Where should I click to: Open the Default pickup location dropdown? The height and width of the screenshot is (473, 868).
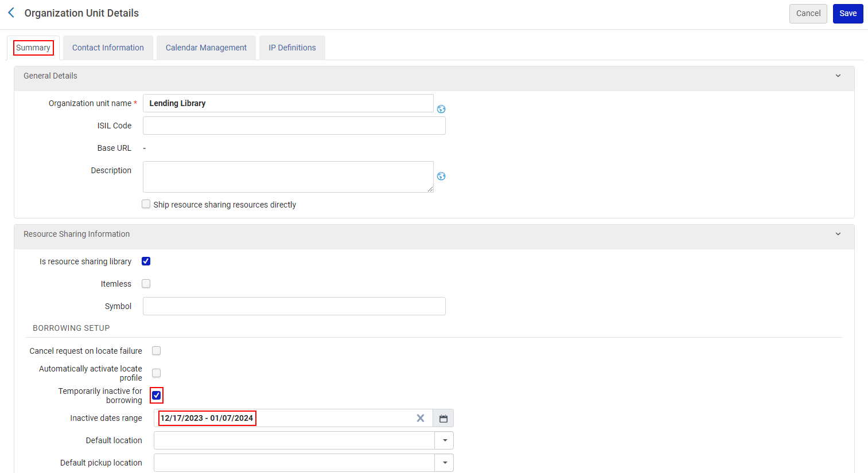(x=445, y=463)
